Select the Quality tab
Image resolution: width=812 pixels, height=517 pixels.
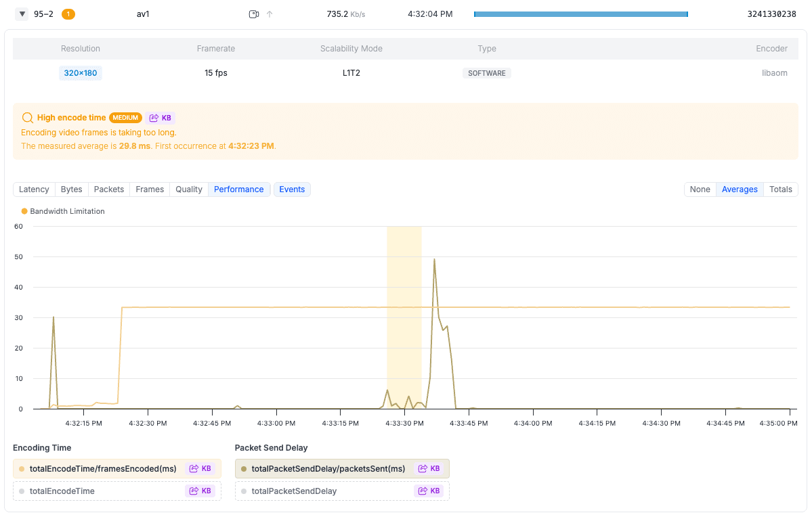tap(189, 189)
